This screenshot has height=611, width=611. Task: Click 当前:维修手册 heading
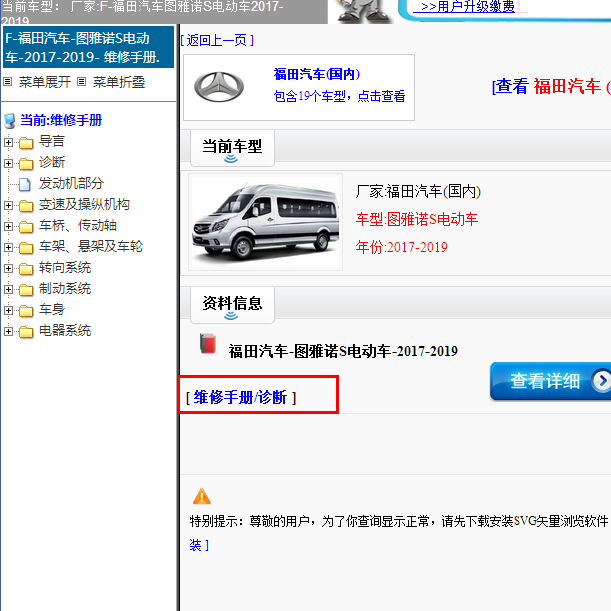(61, 120)
